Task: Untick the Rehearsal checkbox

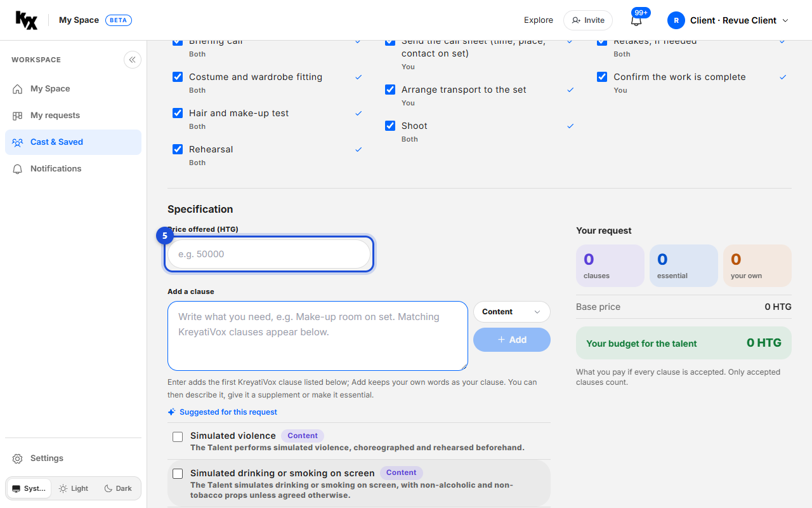Action: (x=178, y=149)
